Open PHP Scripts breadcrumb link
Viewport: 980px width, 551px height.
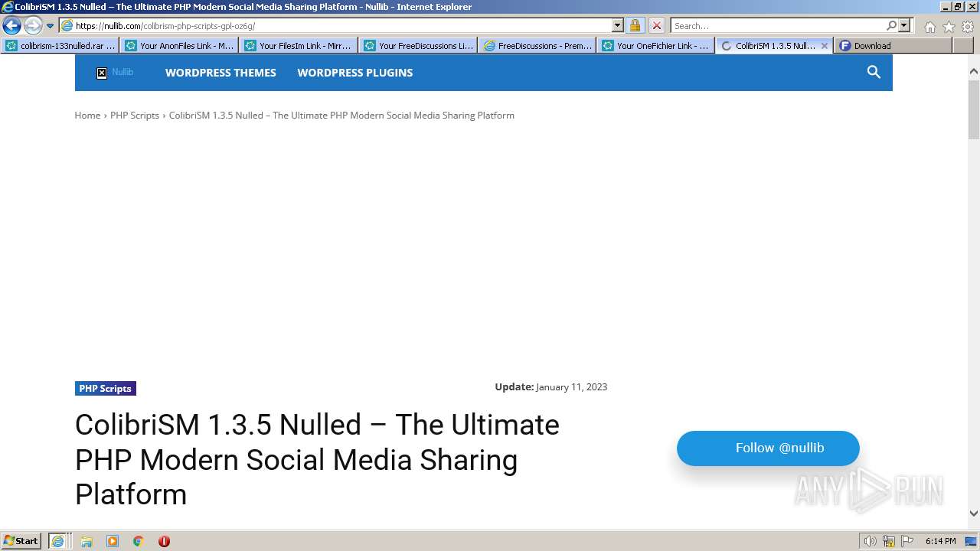[x=135, y=115]
